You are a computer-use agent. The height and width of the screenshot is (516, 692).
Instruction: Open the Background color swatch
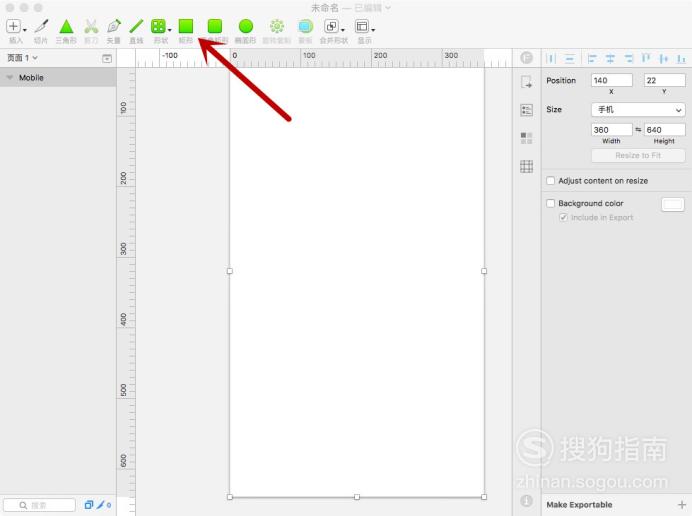coord(673,204)
